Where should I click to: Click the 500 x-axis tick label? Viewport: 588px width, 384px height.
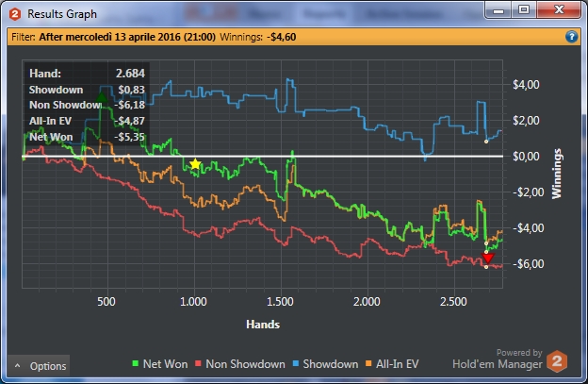[x=106, y=301]
